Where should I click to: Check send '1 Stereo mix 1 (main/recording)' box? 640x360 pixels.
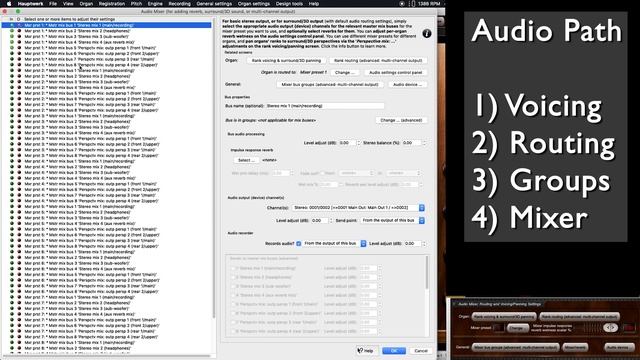pos(234,269)
